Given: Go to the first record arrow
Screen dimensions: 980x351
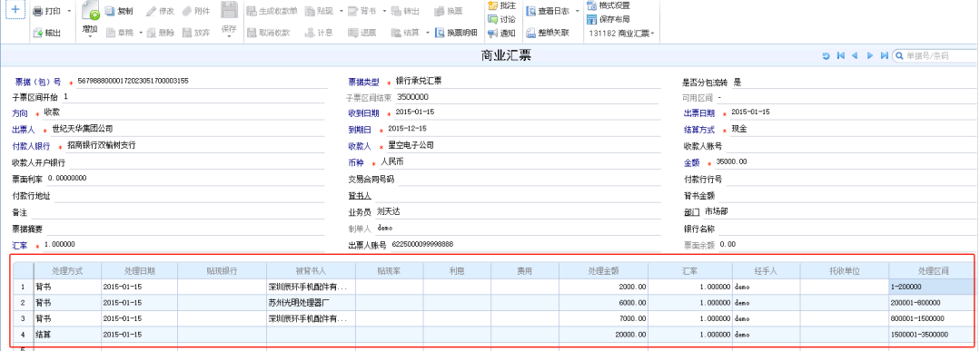Looking at the screenshot, I should 841,56.
